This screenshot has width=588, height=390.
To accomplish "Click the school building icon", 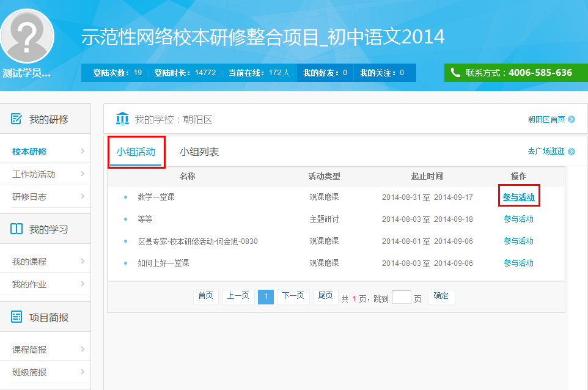I will tap(122, 119).
